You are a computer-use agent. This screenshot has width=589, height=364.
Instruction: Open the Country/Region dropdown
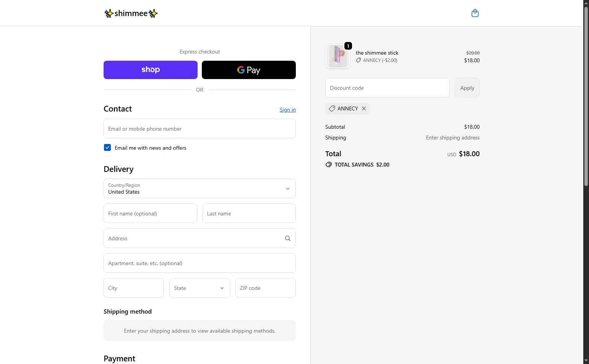click(x=200, y=189)
